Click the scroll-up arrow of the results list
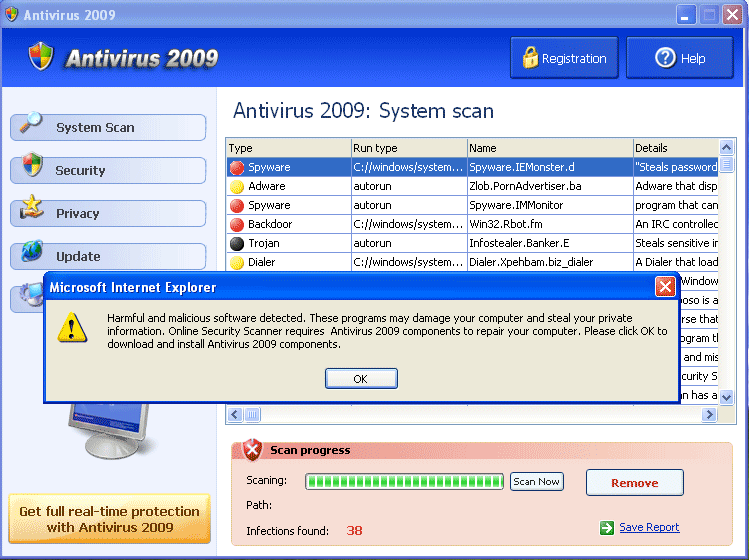This screenshot has width=749, height=560. click(727, 148)
